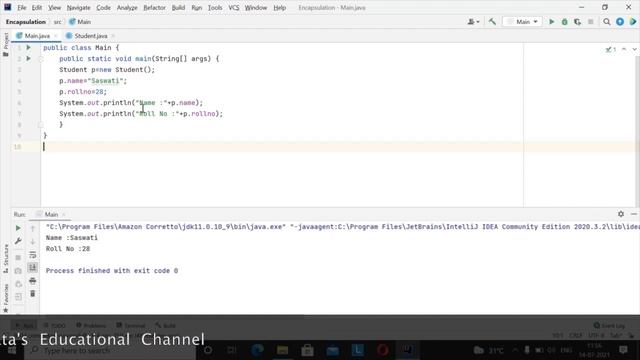This screenshot has width=640, height=360.
Task: Click the Main class breadcrumb
Action: coord(80,22)
